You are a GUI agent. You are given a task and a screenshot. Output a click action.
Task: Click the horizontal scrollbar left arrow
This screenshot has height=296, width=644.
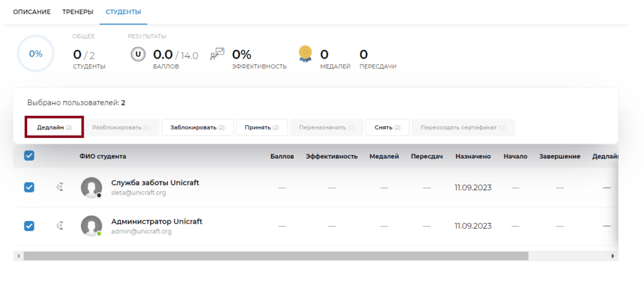tap(18, 256)
